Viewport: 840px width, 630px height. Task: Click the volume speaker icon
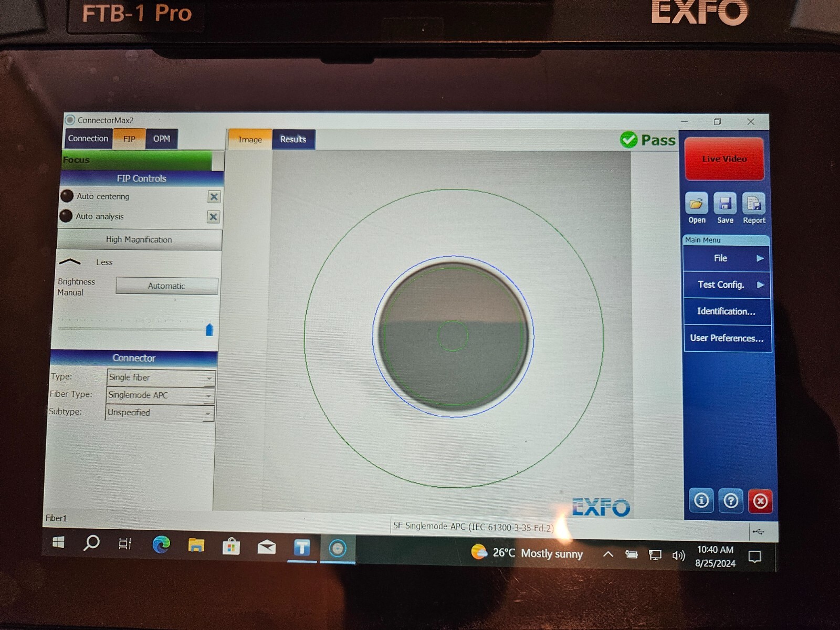point(678,555)
